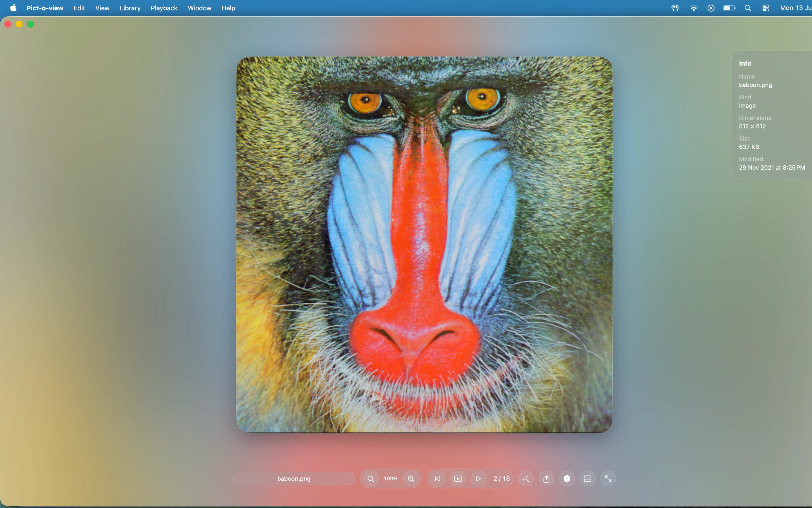This screenshot has height=508, width=812.
Task: Zoom in using the magnifier plus icon
Action: click(411, 478)
